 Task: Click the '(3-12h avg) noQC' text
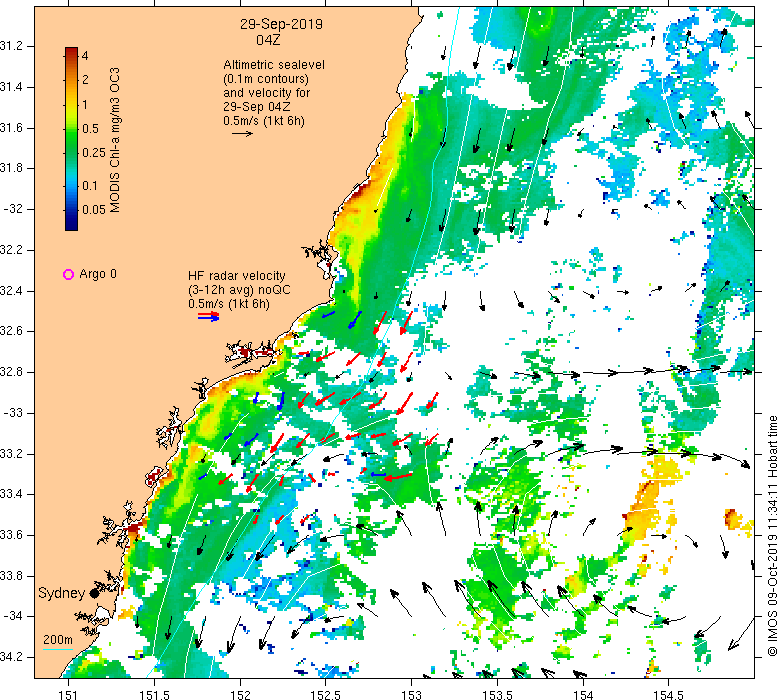click(x=239, y=290)
